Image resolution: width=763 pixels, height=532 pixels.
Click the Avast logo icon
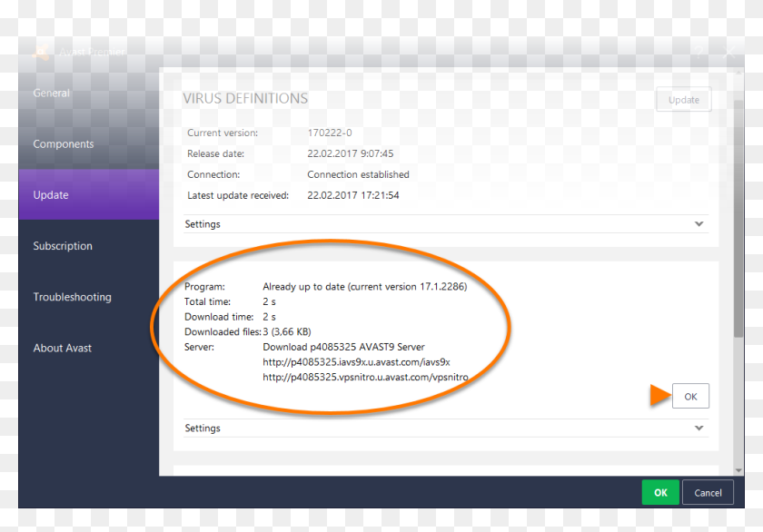coord(41,52)
